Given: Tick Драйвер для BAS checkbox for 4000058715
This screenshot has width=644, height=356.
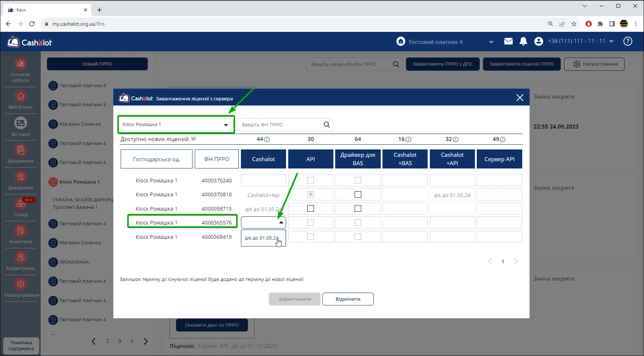Looking at the screenshot, I should click(358, 208).
